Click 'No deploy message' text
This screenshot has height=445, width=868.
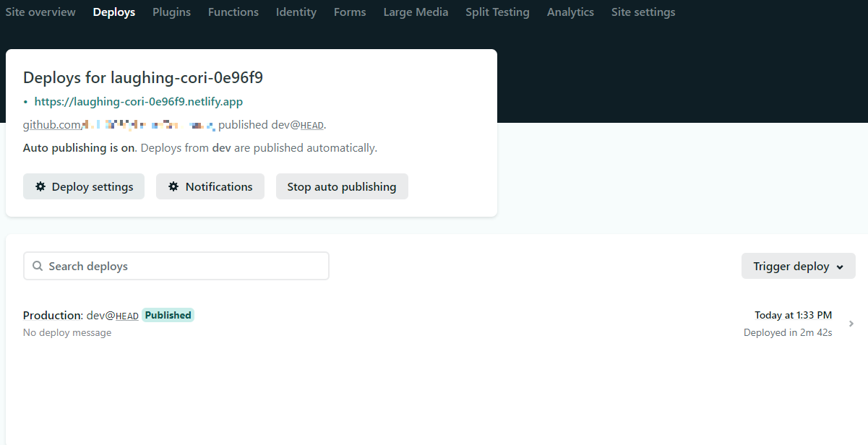point(67,333)
